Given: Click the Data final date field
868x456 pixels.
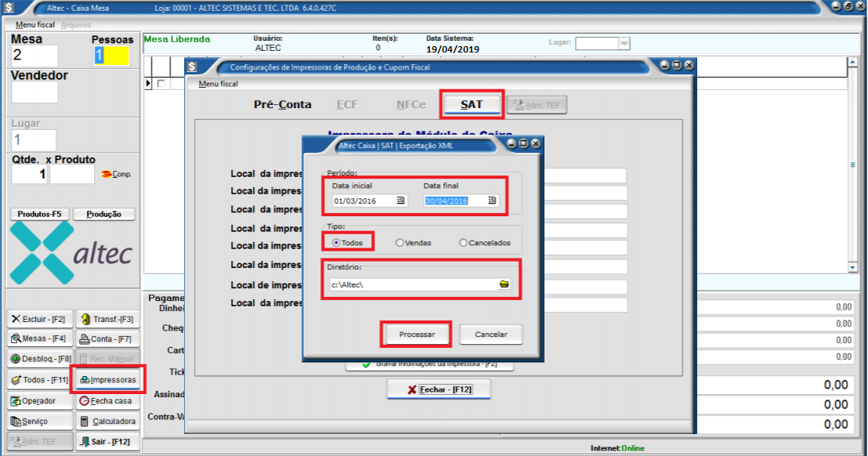Looking at the screenshot, I should (456, 201).
